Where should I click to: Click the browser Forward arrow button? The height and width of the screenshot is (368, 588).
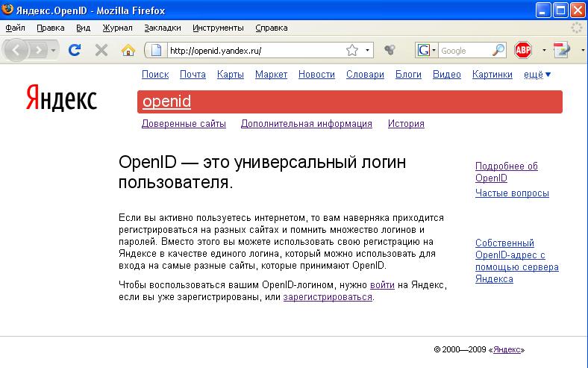click(39, 50)
